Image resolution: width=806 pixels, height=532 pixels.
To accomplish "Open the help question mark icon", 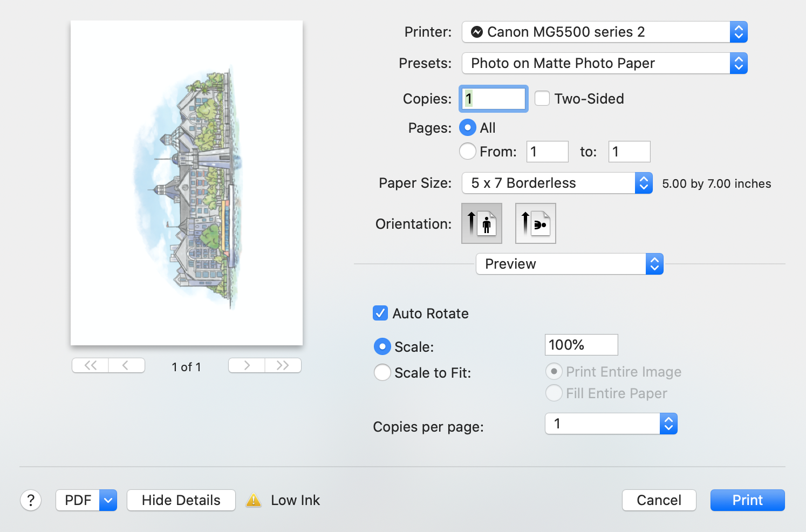I will [x=31, y=500].
